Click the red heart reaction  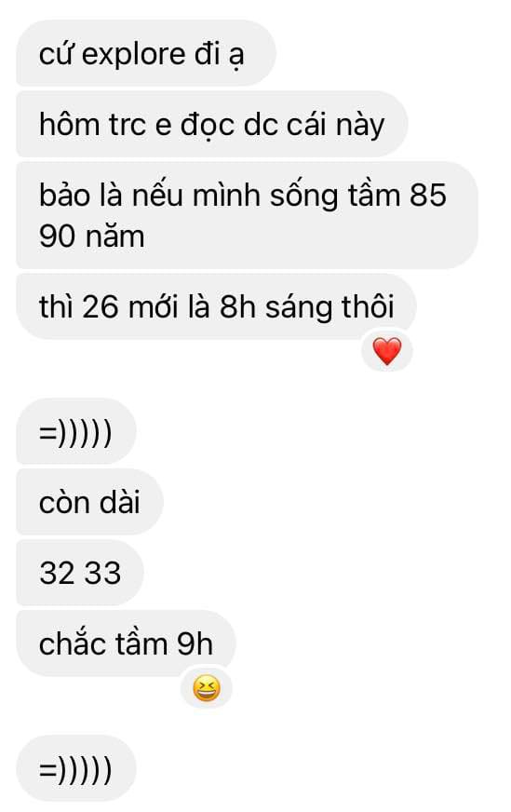pos(387,352)
